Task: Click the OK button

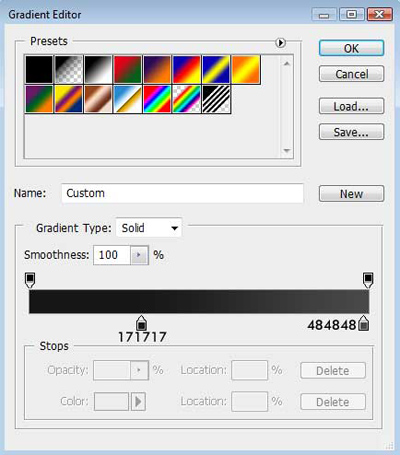Action: click(351, 48)
